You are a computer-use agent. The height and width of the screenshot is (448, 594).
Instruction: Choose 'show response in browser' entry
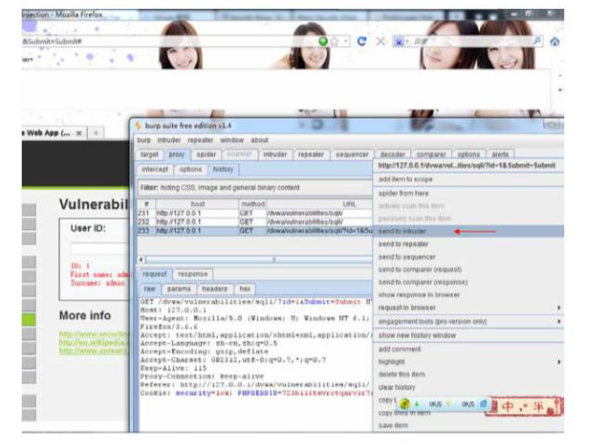tap(468, 295)
